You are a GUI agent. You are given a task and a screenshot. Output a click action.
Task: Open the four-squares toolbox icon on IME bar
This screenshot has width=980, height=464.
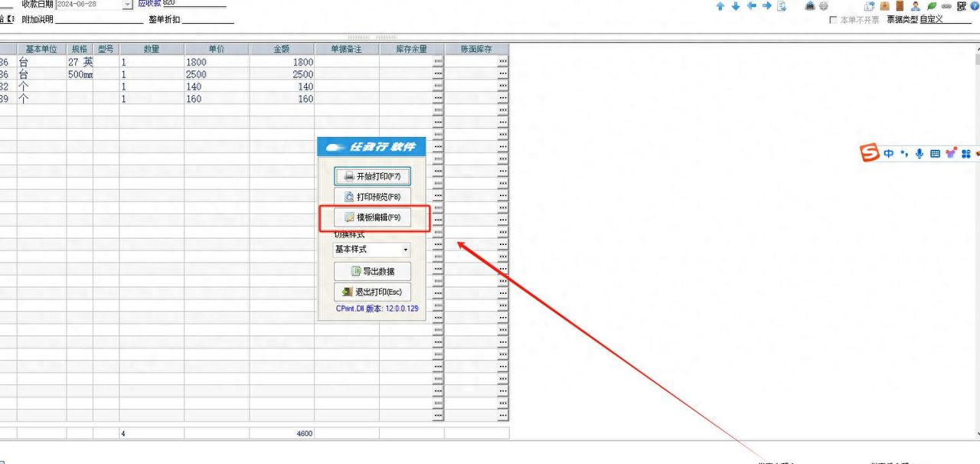[966, 154]
